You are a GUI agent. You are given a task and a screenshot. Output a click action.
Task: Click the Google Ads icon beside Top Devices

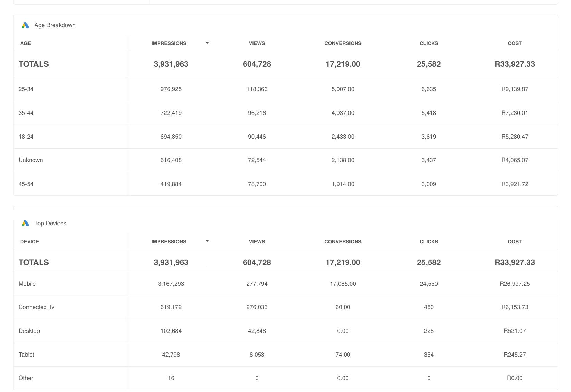click(x=25, y=223)
